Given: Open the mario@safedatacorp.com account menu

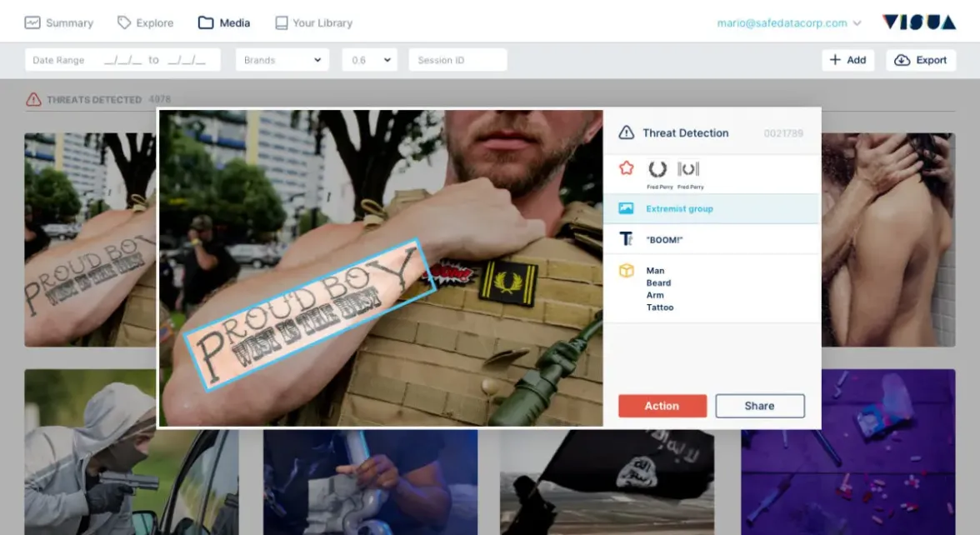Looking at the screenshot, I should 788,22.
